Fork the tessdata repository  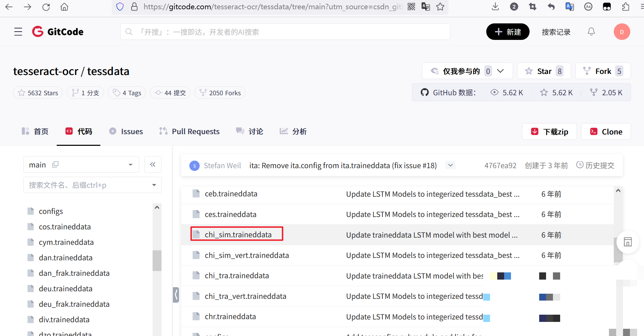(x=602, y=71)
